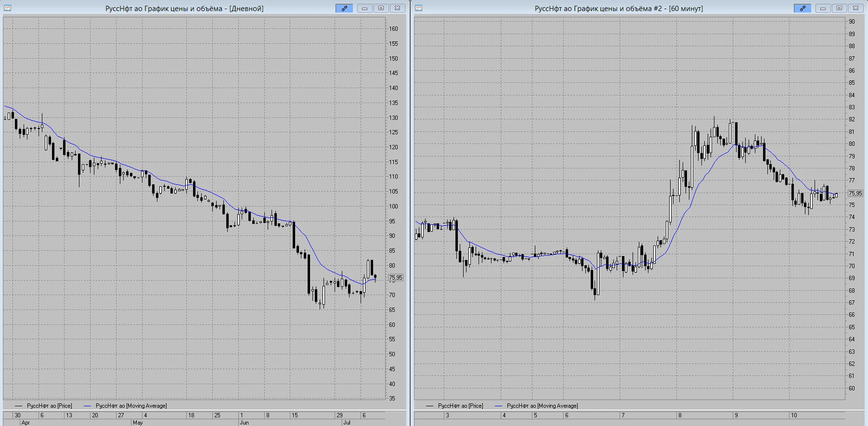Toggle the chain link icon in the 60 минут chart title bar

[x=803, y=8]
